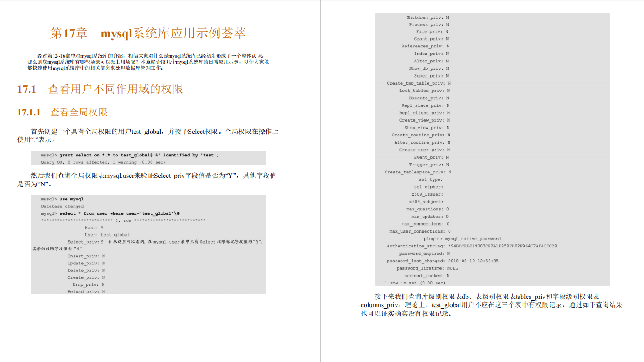Click the 'Drop_priv: N' row
The image size is (644, 362).
(x=89, y=284)
